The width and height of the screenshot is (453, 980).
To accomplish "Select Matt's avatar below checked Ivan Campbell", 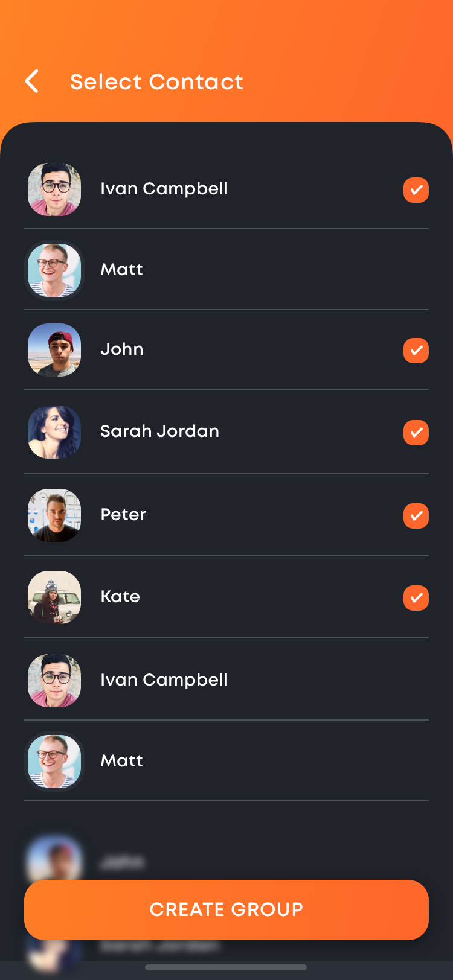I will (x=54, y=270).
